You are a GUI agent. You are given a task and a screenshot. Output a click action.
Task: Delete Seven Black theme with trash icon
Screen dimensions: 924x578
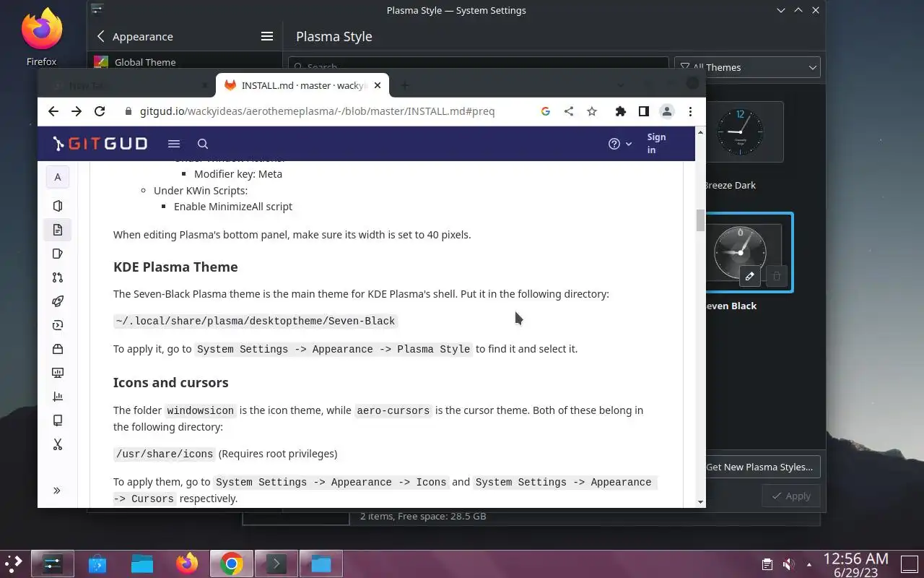coord(777,276)
